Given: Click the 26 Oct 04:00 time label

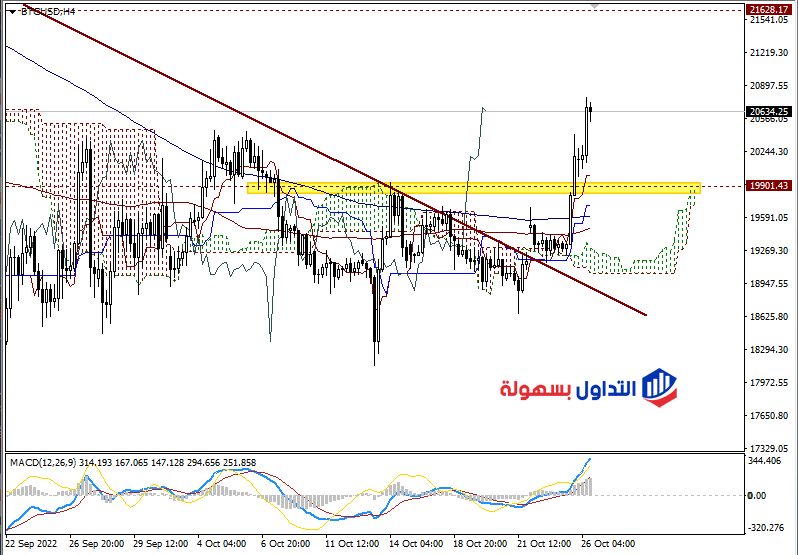Looking at the screenshot, I should tap(608, 544).
